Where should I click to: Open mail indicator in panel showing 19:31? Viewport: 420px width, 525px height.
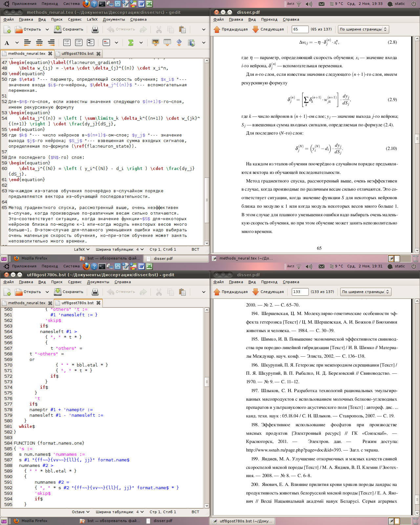(x=322, y=266)
